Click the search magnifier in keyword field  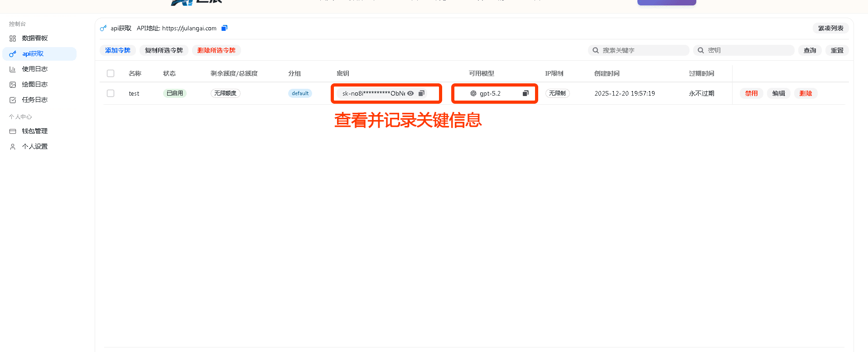click(x=596, y=50)
